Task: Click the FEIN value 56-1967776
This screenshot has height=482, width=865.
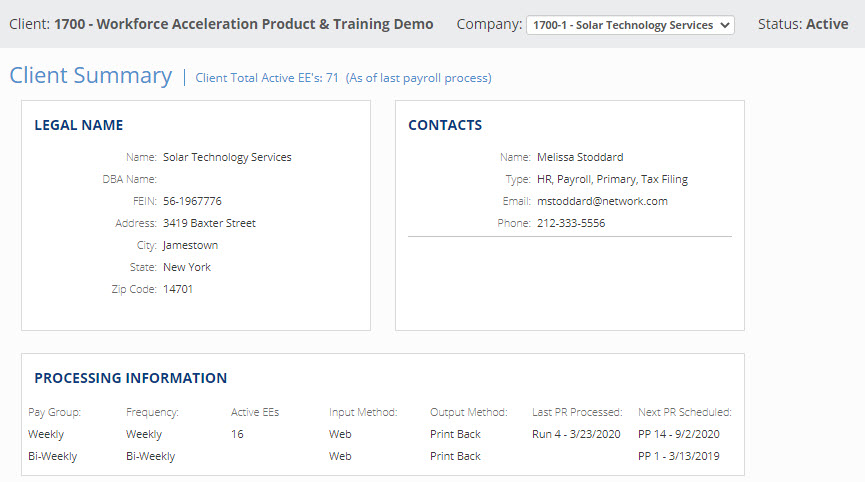Action: click(192, 201)
